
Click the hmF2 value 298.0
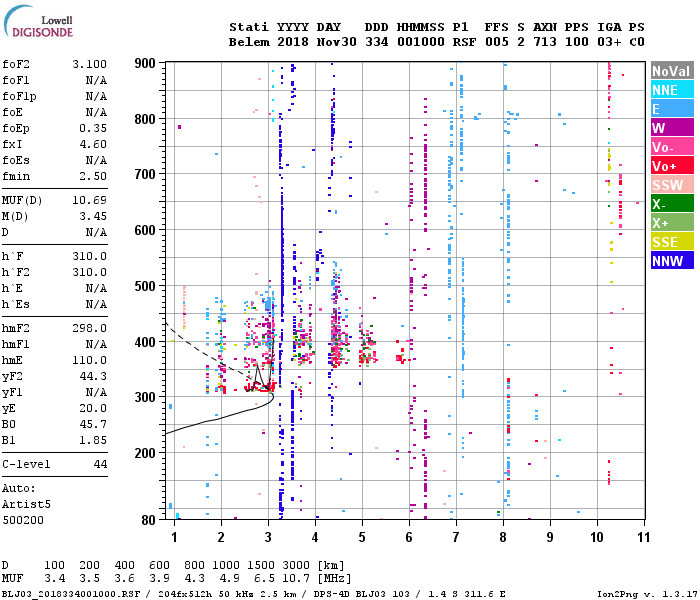pos(90,329)
